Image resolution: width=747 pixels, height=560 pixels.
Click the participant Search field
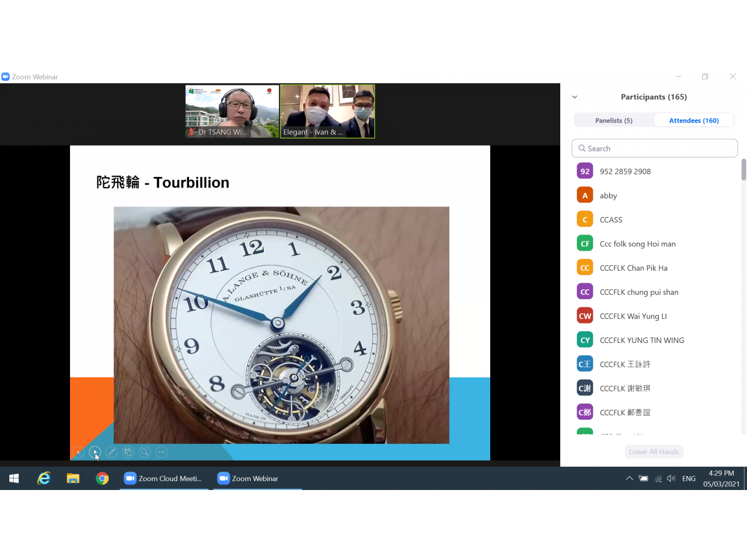click(655, 148)
